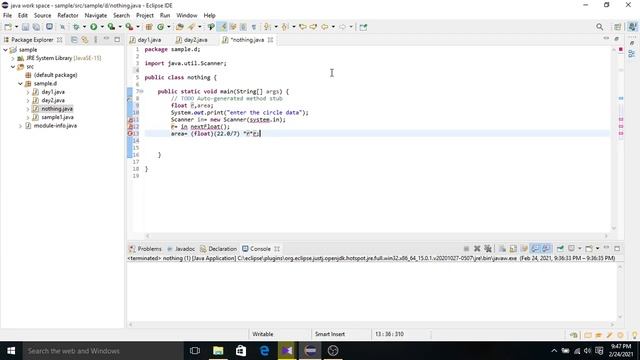Open the Debug button dropdown arrow
Screen dimensions: 640x360
[x=84, y=27]
